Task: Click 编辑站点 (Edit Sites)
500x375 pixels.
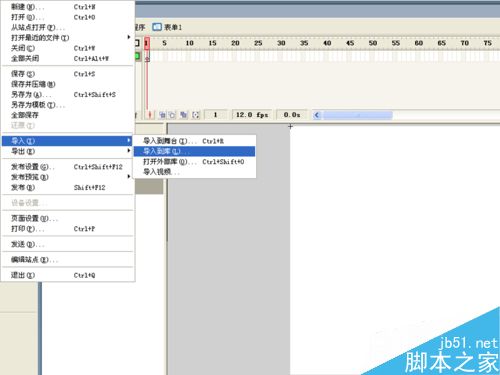Action: tap(68, 259)
